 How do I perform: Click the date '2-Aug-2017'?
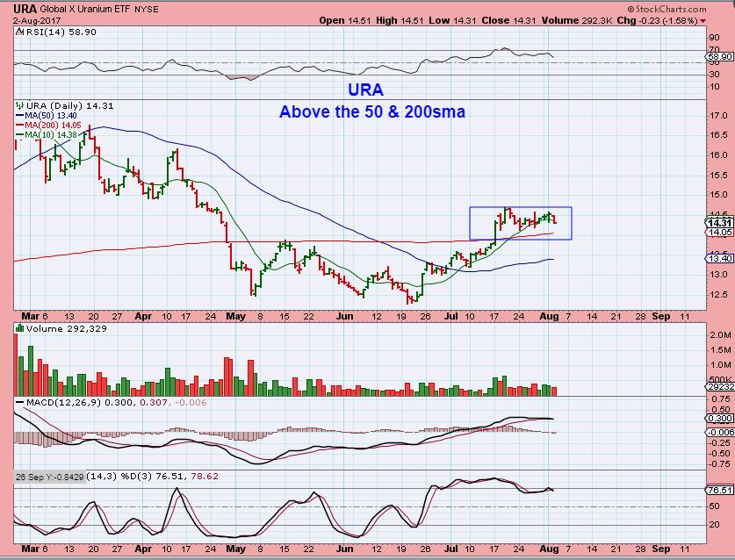(37, 20)
